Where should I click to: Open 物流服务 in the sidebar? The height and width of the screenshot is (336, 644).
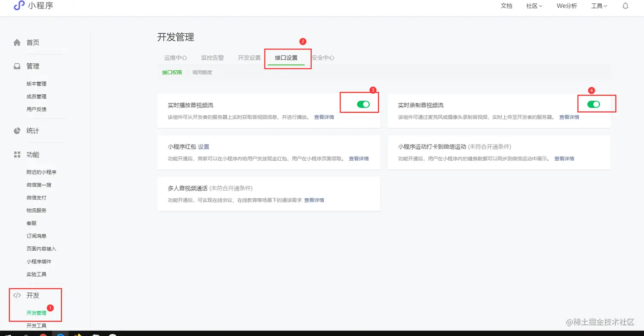pos(36,211)
